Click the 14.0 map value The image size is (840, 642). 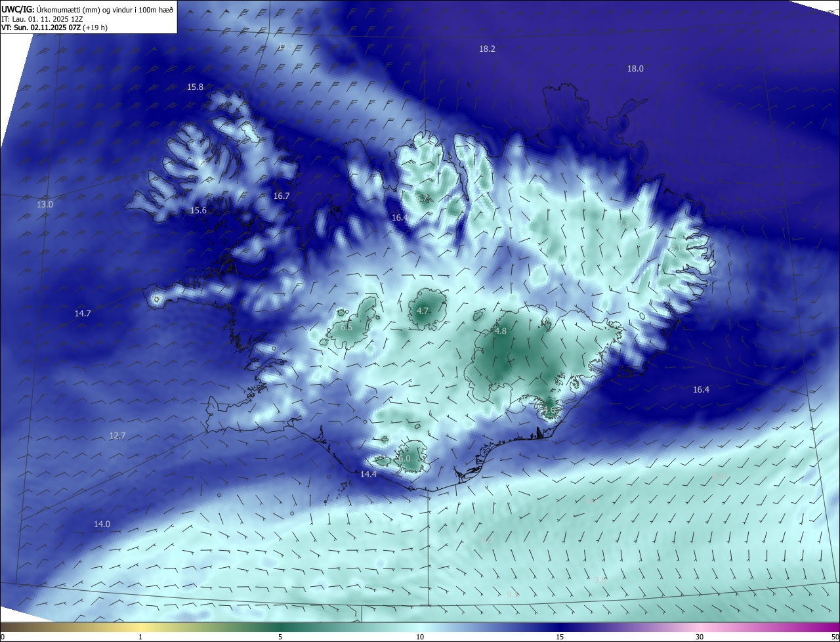pyautogui.click(x=102, y=524)
